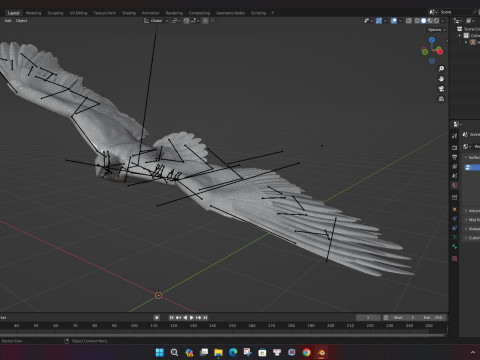480x360 pixels.
Task: Toggle the show overlays button
Action: pos(394,21)
